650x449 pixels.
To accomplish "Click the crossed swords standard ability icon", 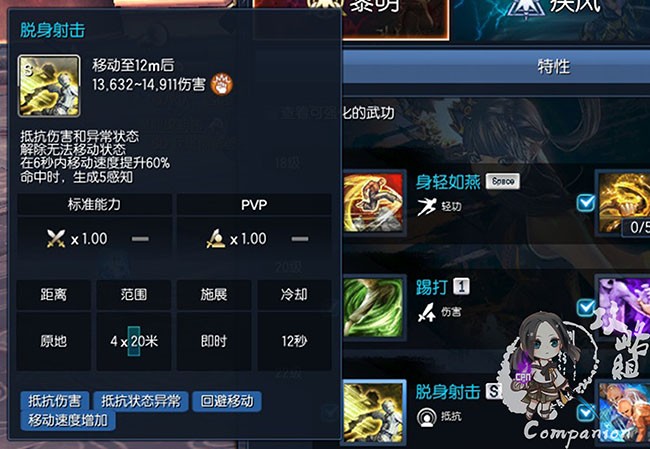I will pyautogui.click(x=56, y=239).
